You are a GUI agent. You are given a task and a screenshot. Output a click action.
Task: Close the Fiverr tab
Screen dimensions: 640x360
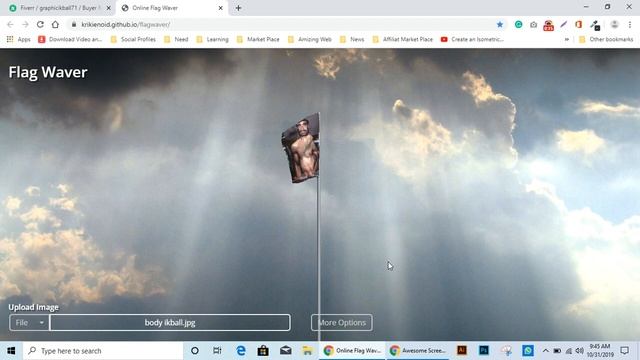(109, 8)
